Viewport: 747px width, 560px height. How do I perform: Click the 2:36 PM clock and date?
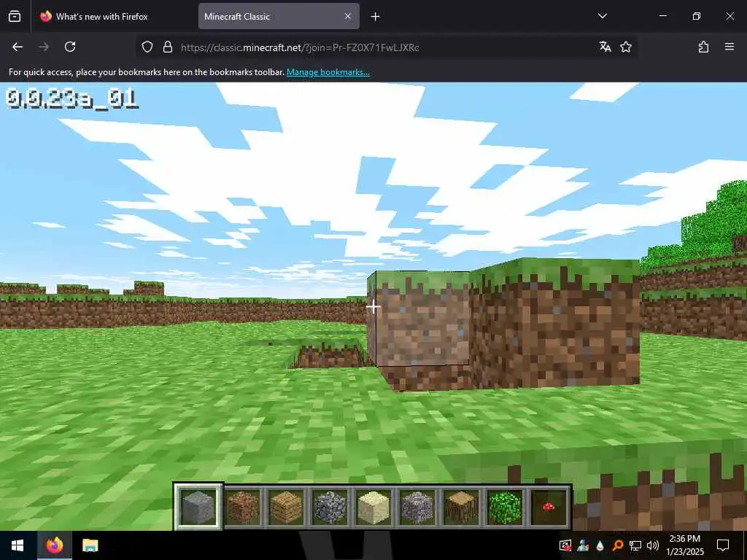click(x=684, y=545)
